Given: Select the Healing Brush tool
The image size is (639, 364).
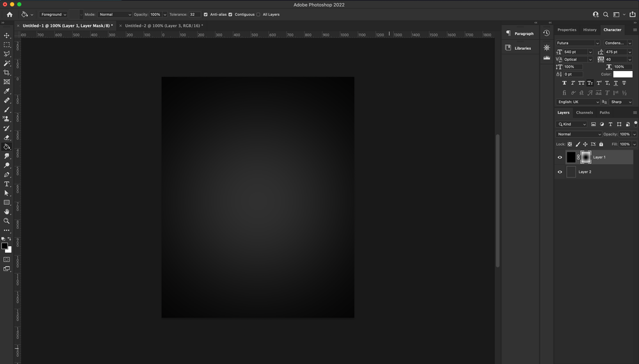Looking at the screenshot, I should point(6,100).
